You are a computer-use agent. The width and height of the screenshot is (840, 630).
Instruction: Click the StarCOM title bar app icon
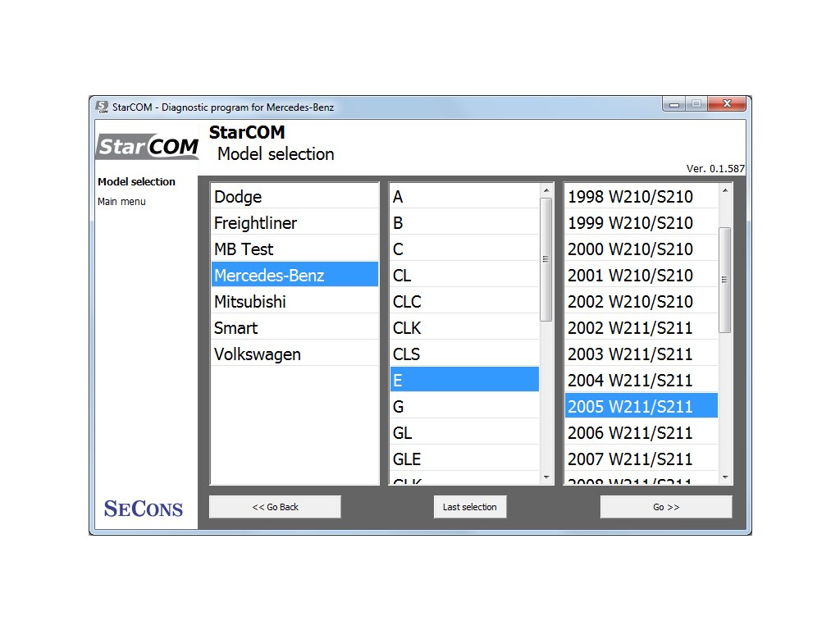(102, 107)
